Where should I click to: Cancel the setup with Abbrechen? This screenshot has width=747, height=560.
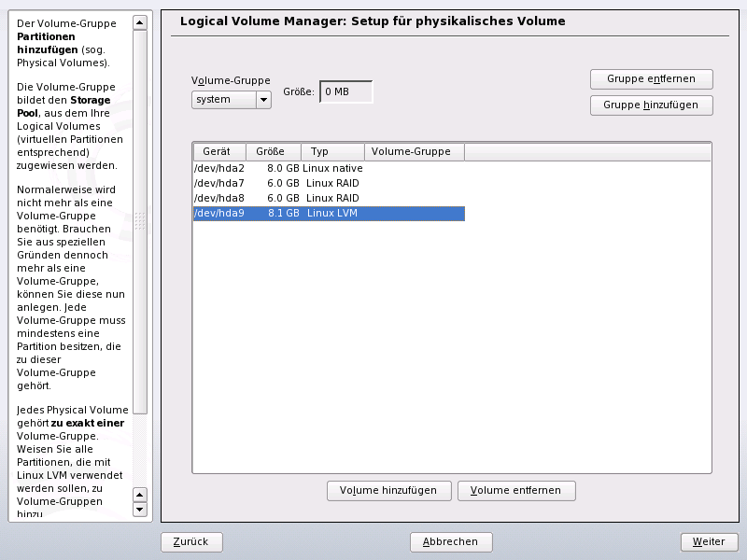click(x=450, y=541)
